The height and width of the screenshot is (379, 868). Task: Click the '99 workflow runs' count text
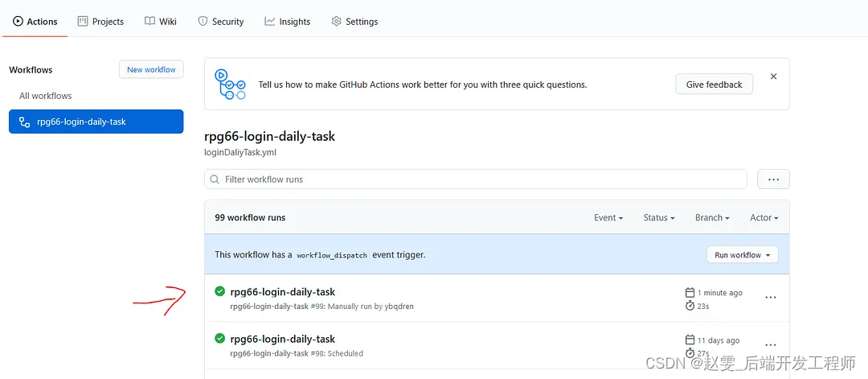(x=250, y=218)
